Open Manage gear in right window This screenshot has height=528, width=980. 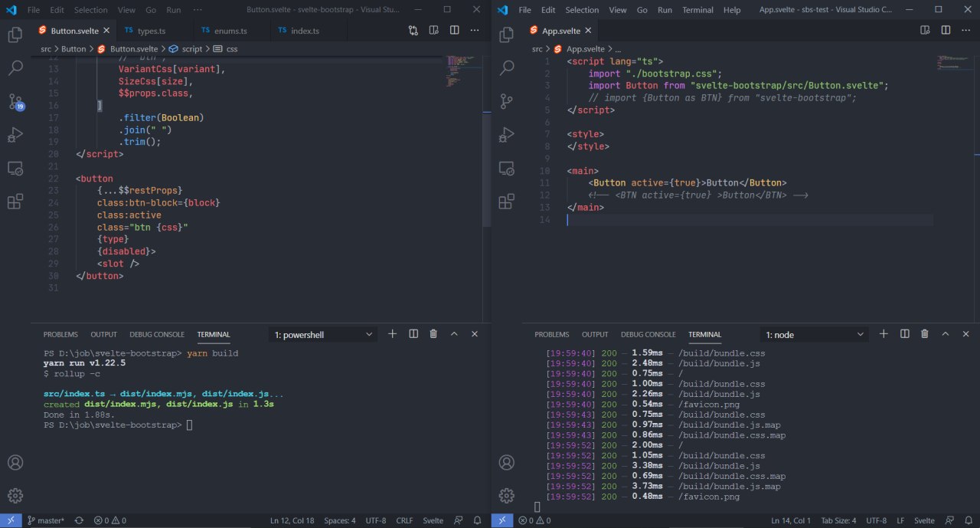tap(506, 495)
